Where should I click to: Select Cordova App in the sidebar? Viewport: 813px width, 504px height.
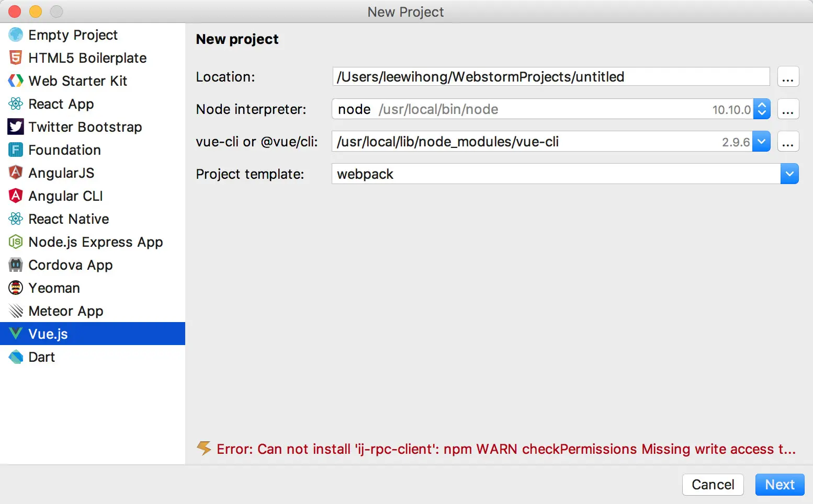[70, 265]
